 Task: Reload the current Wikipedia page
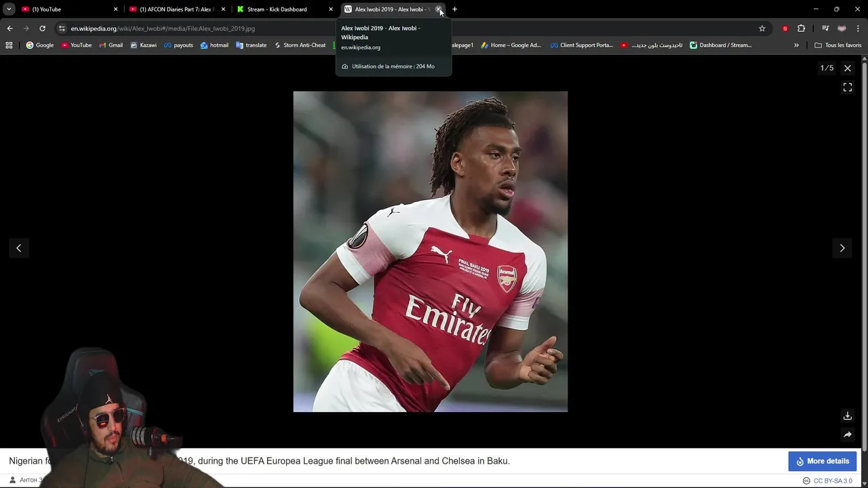pos(42,28)
